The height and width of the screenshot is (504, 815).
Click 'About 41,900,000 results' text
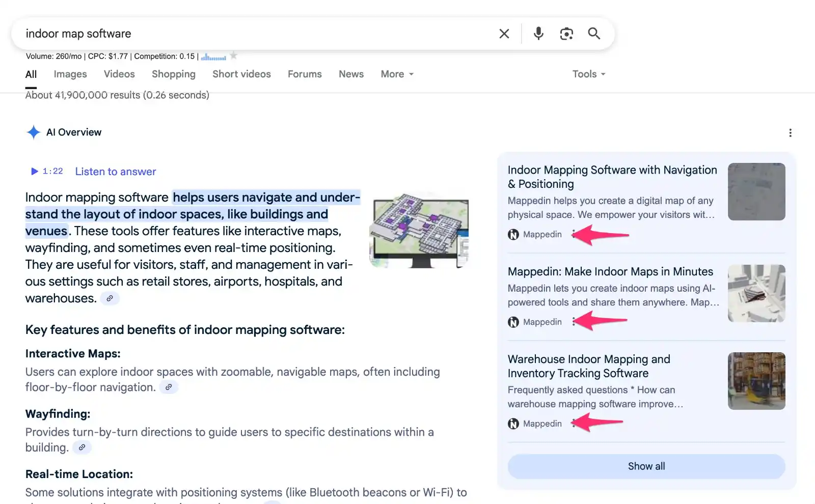click(117, 95)
